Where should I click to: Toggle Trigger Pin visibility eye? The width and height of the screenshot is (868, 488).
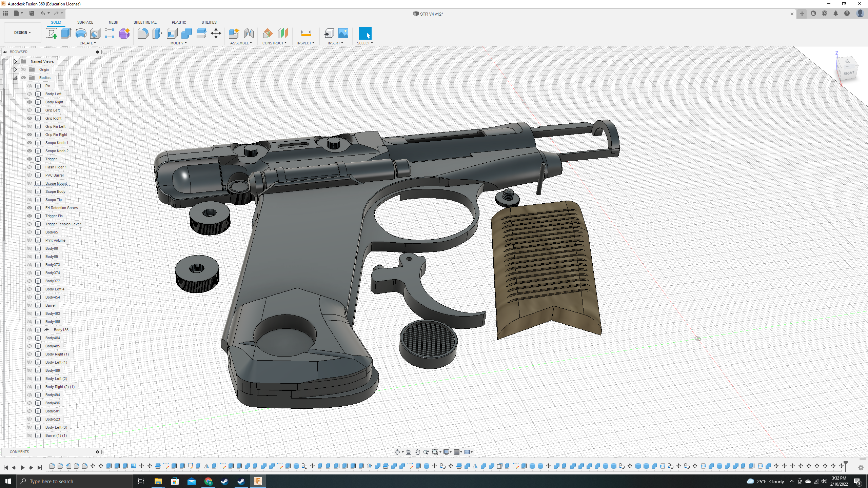29,216
